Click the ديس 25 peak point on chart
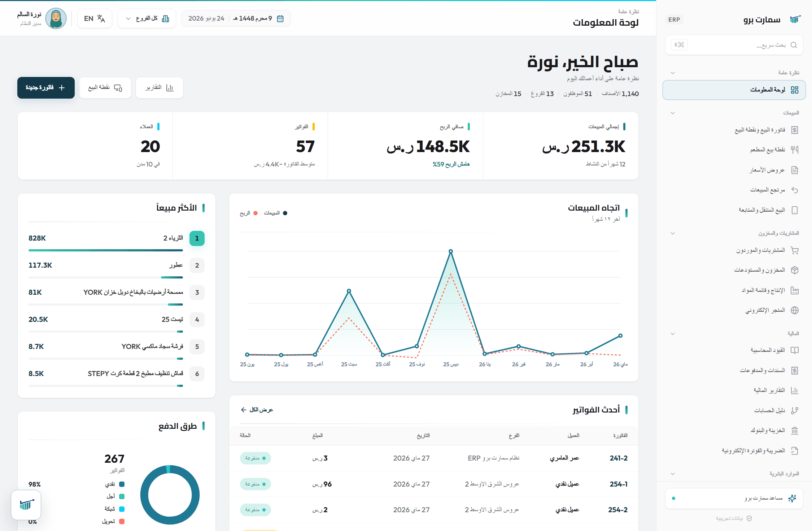Viewport: 812px width, 531px height. click(x=451, y=251)
